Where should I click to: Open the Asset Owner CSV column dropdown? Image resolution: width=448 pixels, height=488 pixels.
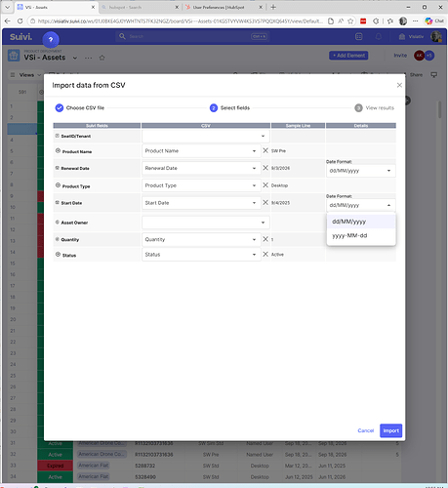(206, 223)
